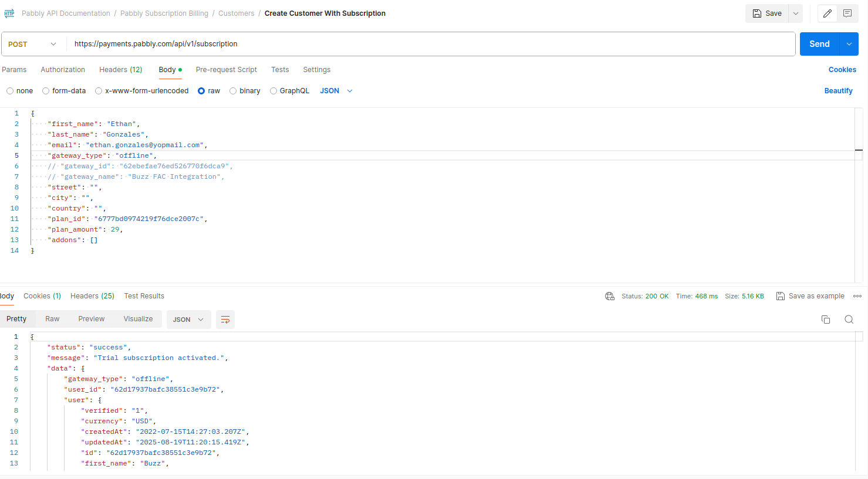Click the request body editor scrollbar
The width and height of the screenshot is (868, 479).
[x=859, y=195]
